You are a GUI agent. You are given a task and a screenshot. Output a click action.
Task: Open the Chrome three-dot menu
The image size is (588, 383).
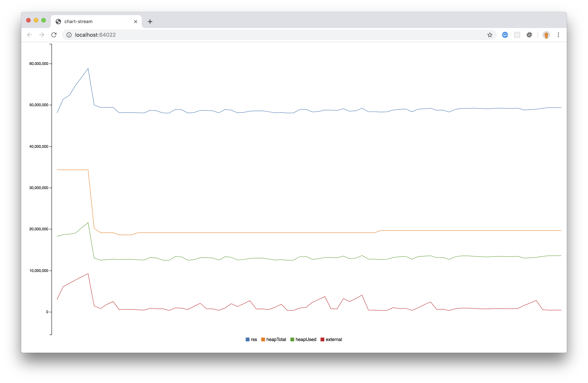pyautogui.click(x=558, y=35)
